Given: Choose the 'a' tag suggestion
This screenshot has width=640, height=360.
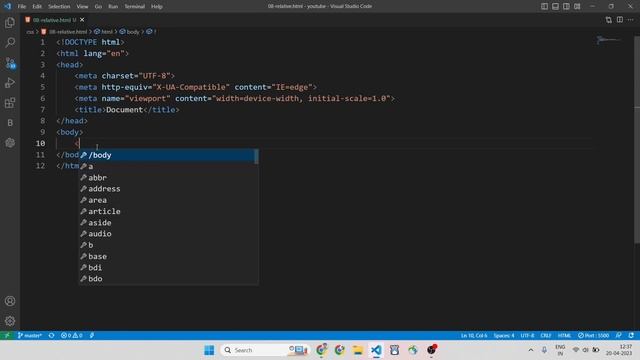Looking at the screenshot, I should tap(168, 167).
